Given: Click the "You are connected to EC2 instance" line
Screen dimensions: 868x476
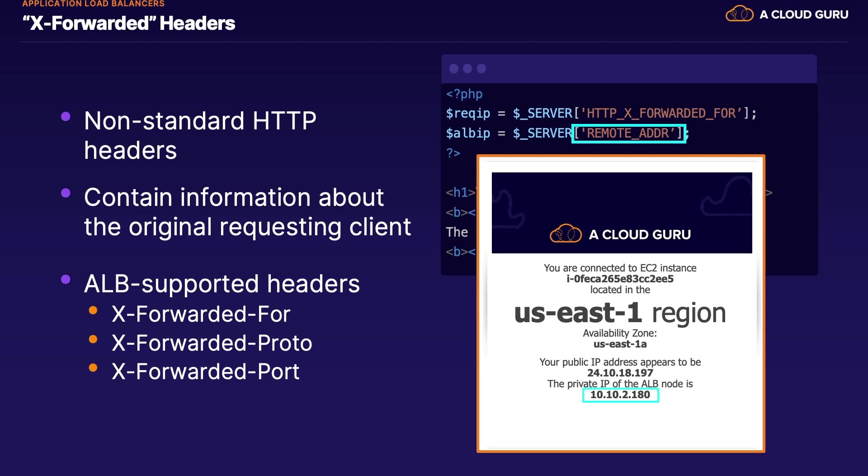Looking at the screenshot, I should click(x=620, y=268).
